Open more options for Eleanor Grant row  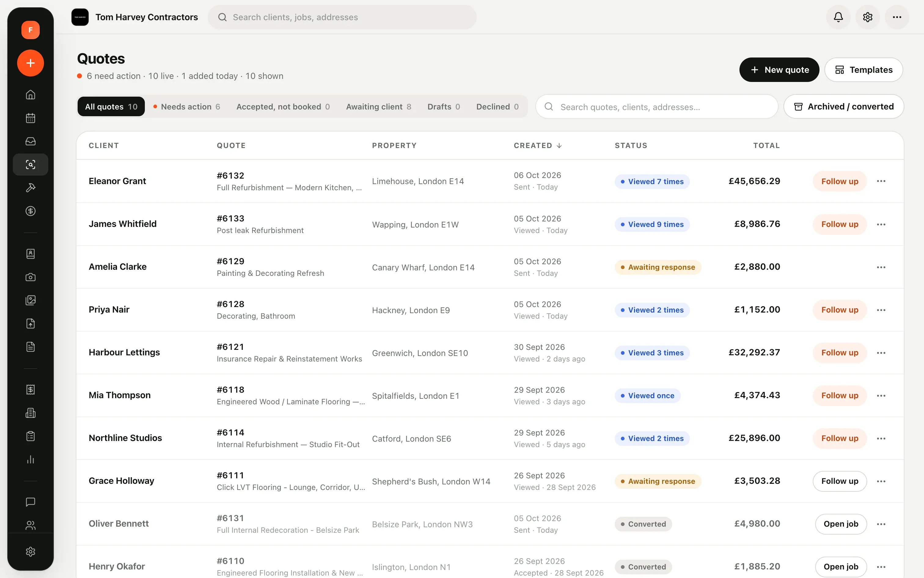click(x=881, y=181)
